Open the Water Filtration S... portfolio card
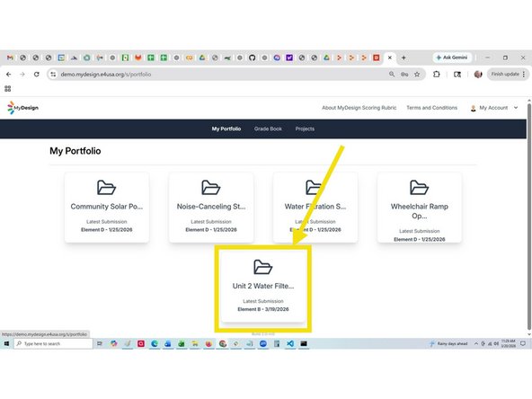Screen dimensions: 532x399 click(315, 208)
